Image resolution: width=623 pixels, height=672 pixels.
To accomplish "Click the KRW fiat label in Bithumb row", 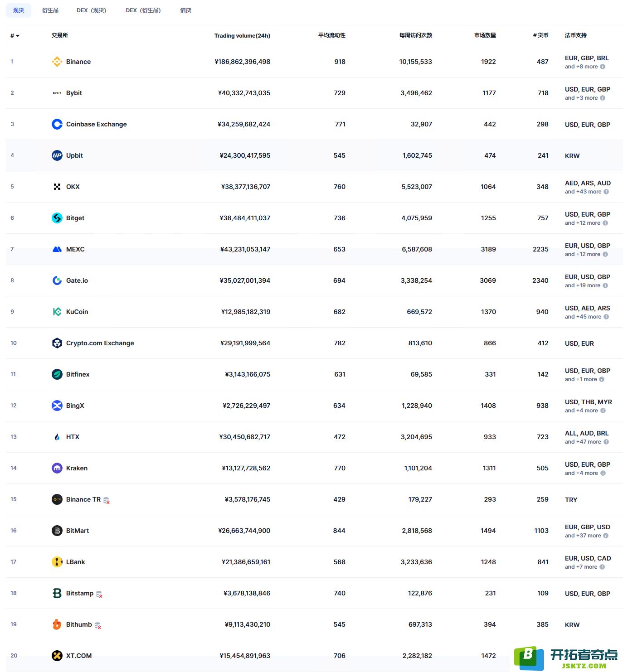I will click(572, 625).
